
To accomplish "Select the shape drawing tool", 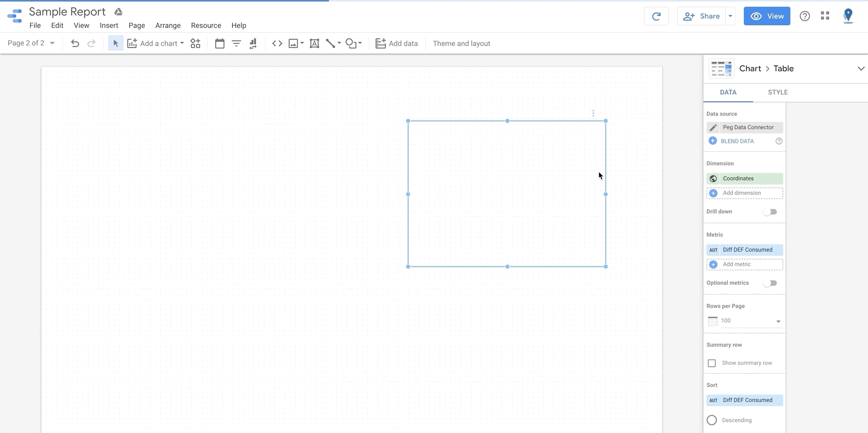I will coord(351,43).
